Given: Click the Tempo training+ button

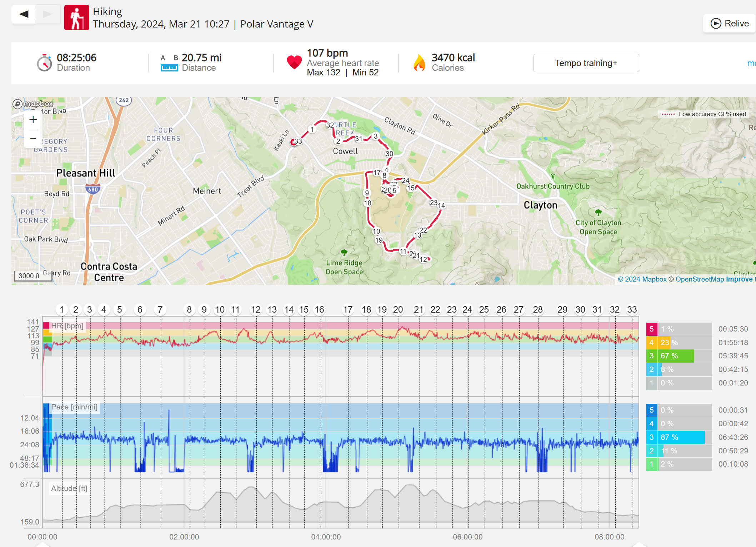Looking at the screenshot, I should (586, 63).
